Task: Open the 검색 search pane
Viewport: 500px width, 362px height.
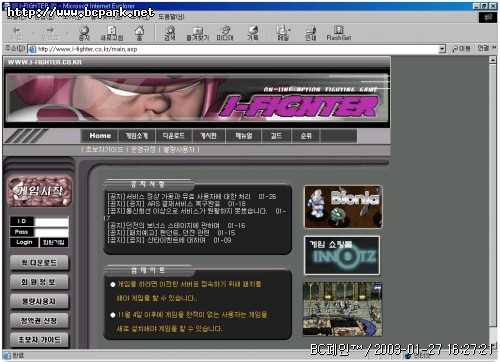Action: 170,33
